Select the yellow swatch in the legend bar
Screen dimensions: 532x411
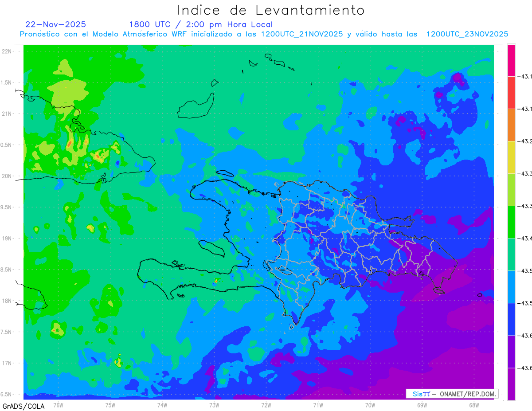(511, 157)
